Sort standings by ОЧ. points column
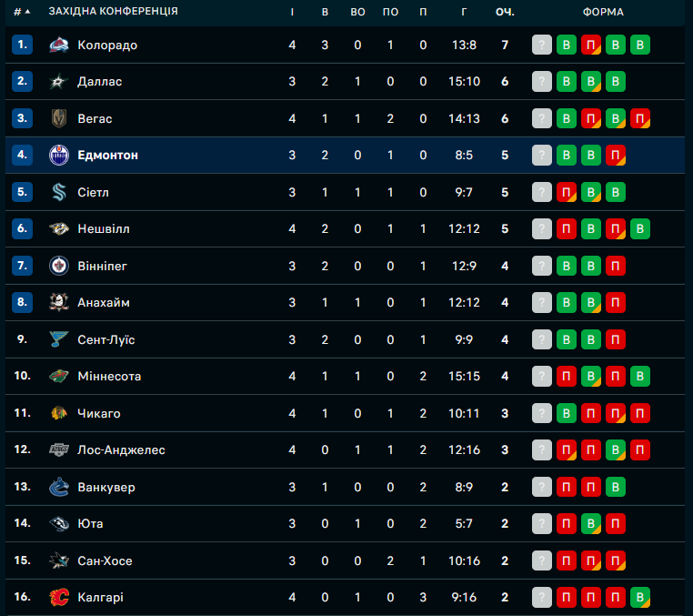Viewport: 693px width, 616px height. coord(505,12)
